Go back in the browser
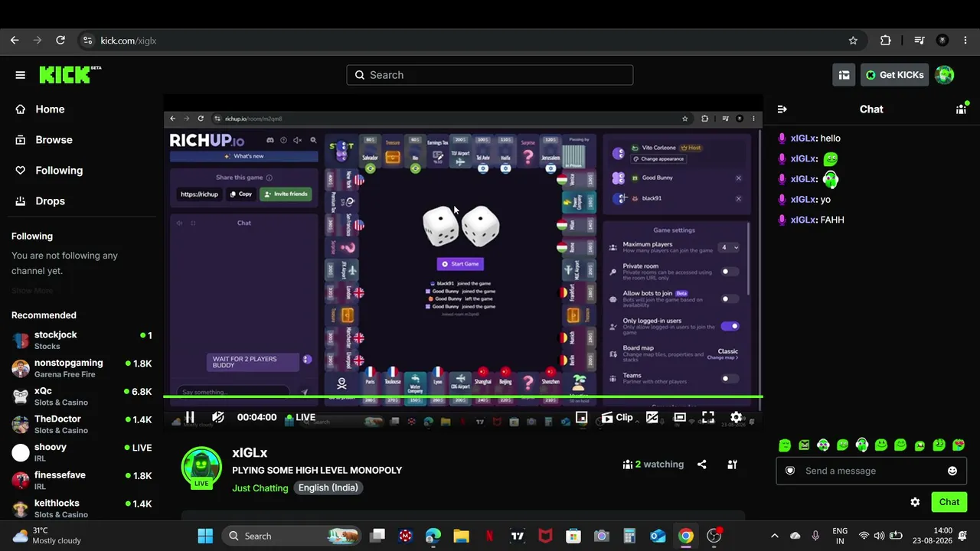 pos(15,41)
